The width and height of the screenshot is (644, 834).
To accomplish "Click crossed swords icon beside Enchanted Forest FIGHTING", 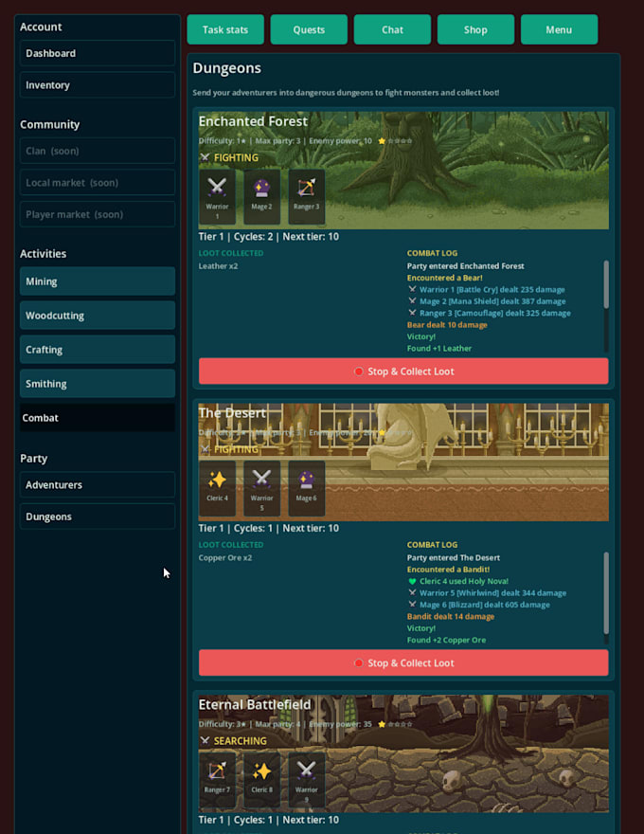I will pyautogui.click(x=205, y=157).
